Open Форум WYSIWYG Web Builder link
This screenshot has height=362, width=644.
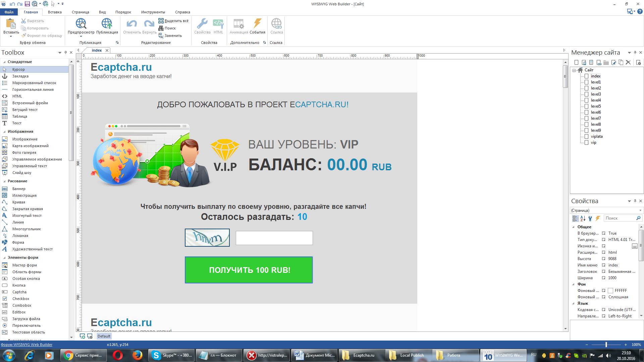(26, 345)
